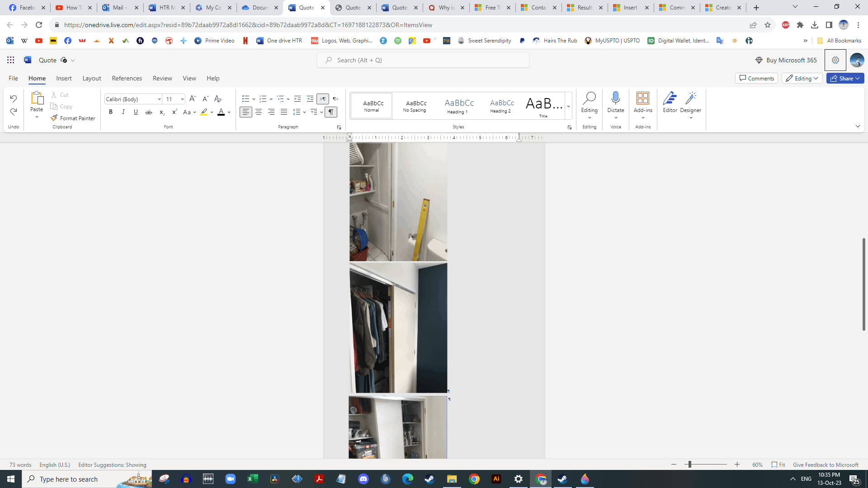
Task: Expand the Styles gallery arrow
Action: click(568, 107)
